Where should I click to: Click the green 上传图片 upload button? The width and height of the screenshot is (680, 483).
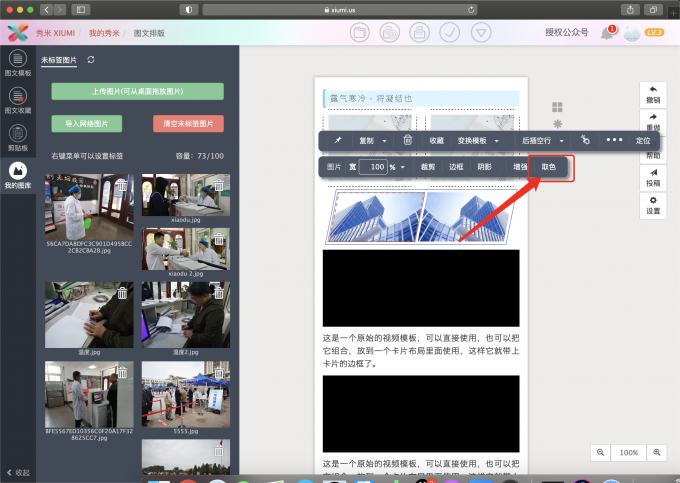137,91
